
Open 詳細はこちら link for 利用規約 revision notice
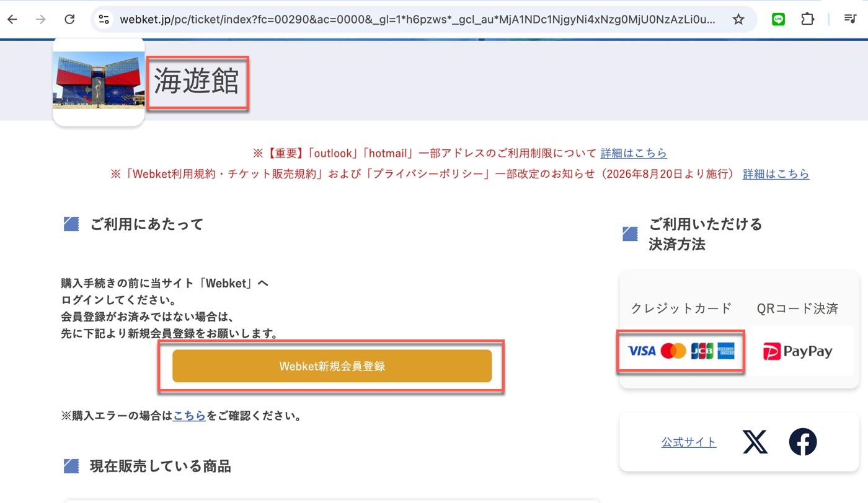[x=776, y=174]
